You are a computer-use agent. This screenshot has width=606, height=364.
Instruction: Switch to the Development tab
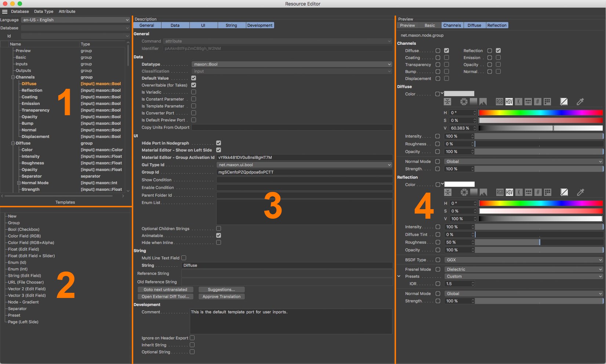[x=260, y=25]
